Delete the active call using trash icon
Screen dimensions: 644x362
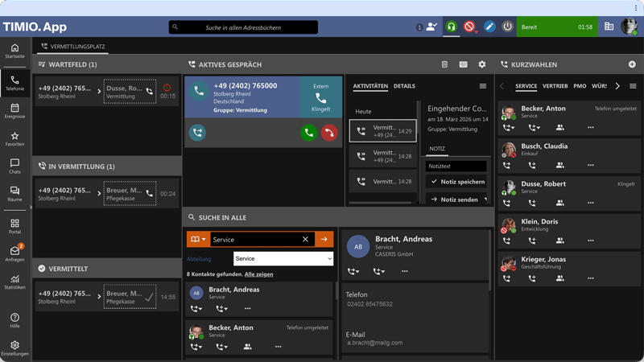tap(444, 64)
